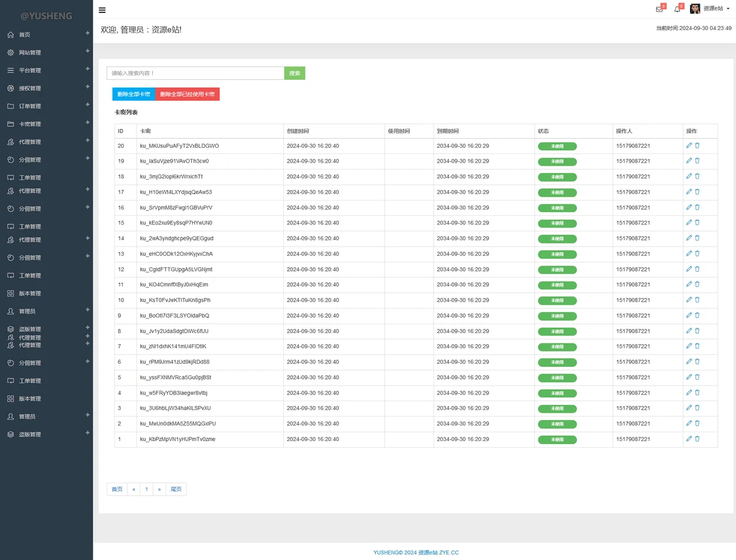Click the green 搜索 button
Screen dimensions: 736x560
[x=294, y=73]
